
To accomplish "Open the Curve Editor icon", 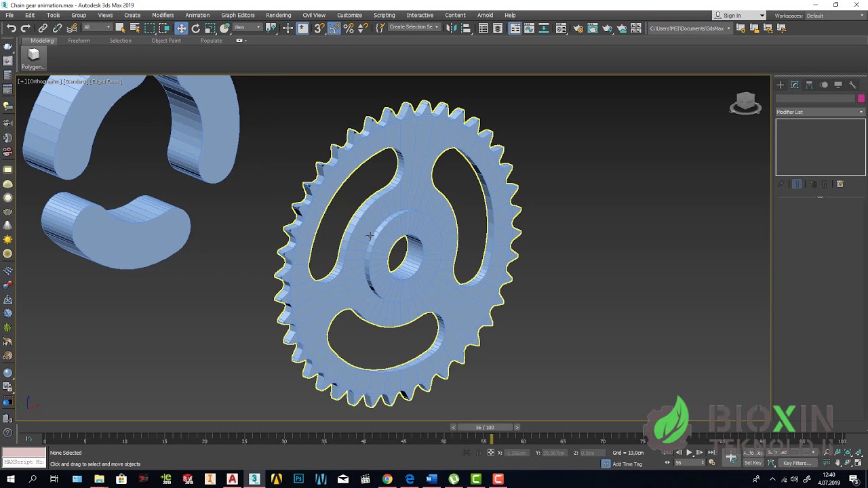I will tap(530, 28).
